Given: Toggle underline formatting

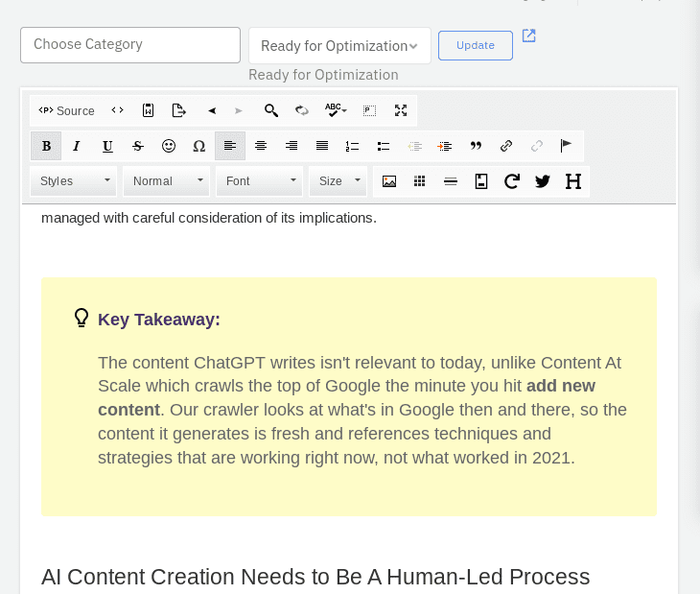Looking at the screenshot, I should tap(107, 146).
